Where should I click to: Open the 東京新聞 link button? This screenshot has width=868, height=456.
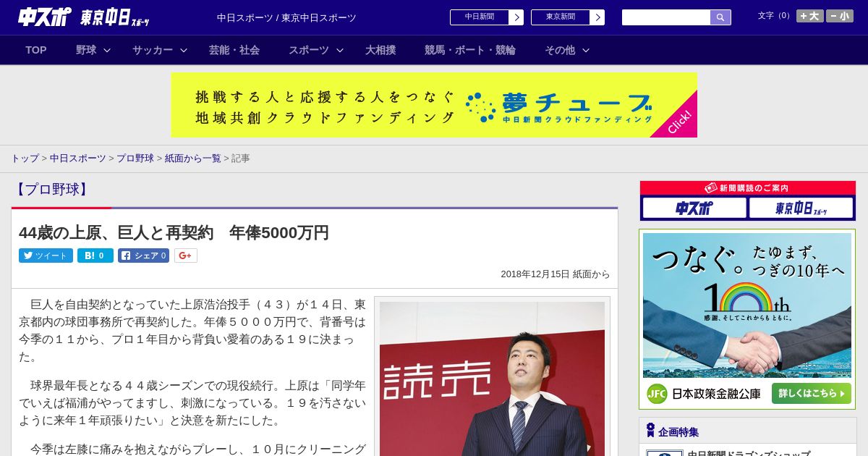coord(561,17)
